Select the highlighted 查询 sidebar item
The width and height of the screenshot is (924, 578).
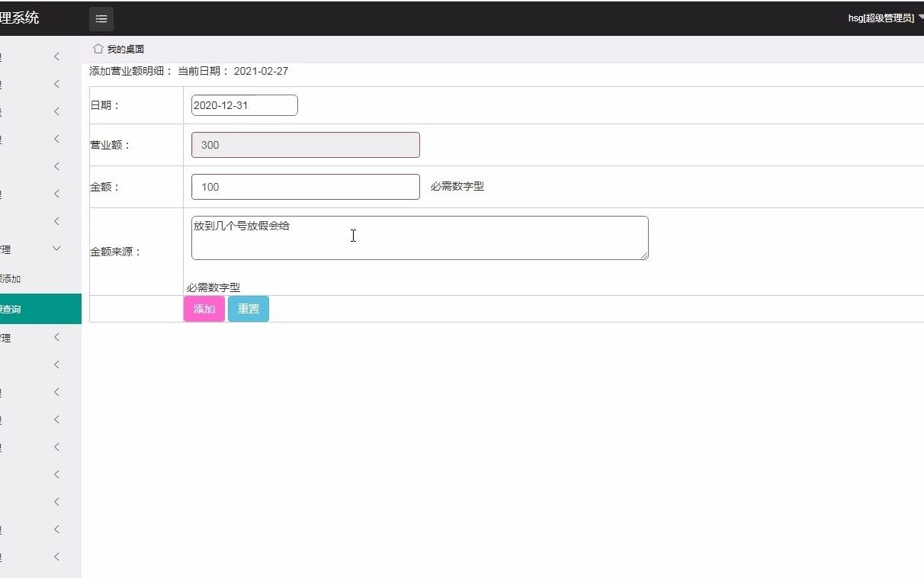coord(30,309)
